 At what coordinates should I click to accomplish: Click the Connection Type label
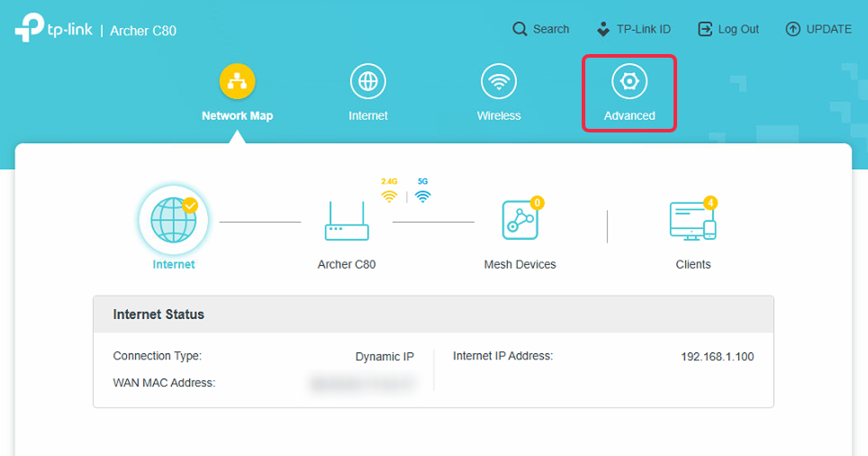158,356
